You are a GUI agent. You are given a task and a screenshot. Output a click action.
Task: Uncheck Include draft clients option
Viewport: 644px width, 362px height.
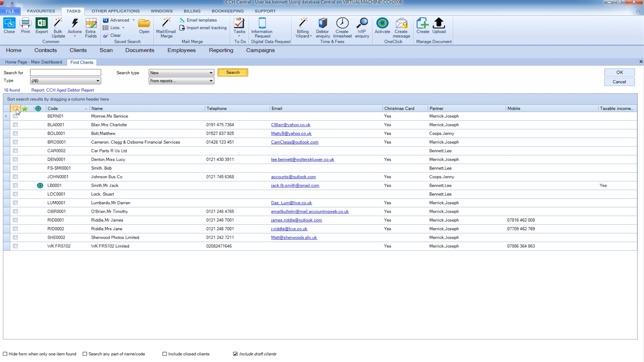(235, 354)
